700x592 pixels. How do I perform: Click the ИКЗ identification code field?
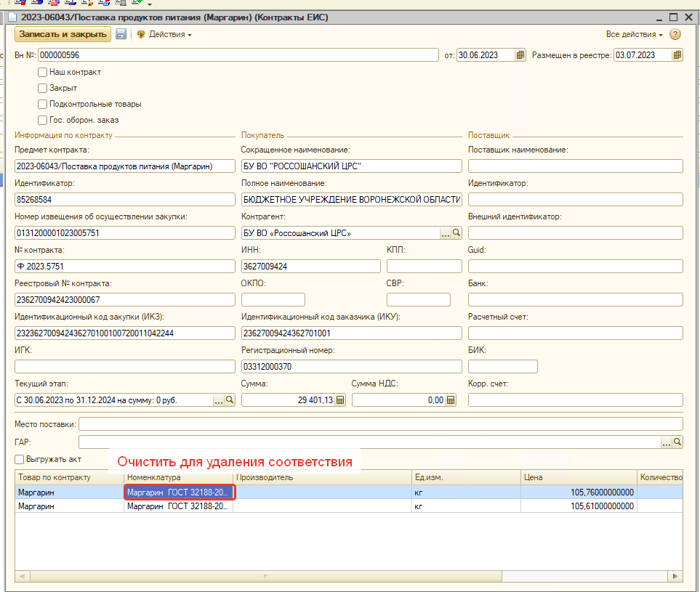[x=125, y=333]
